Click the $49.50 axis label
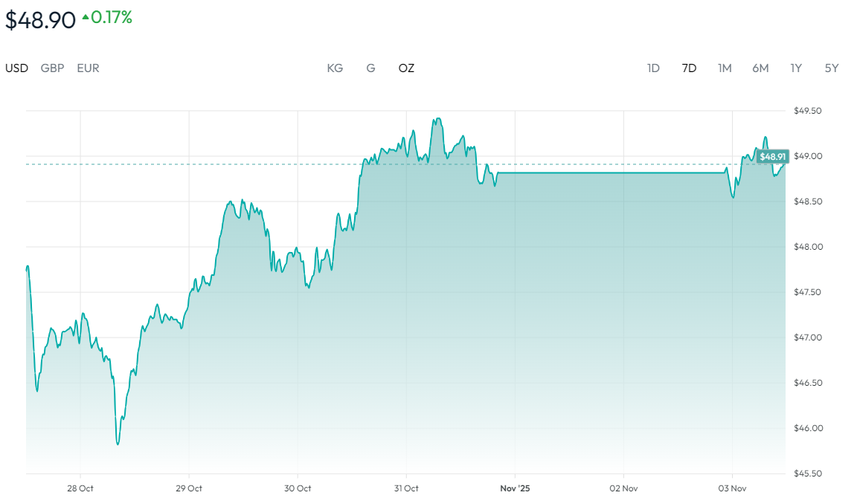 coord(808,111)
